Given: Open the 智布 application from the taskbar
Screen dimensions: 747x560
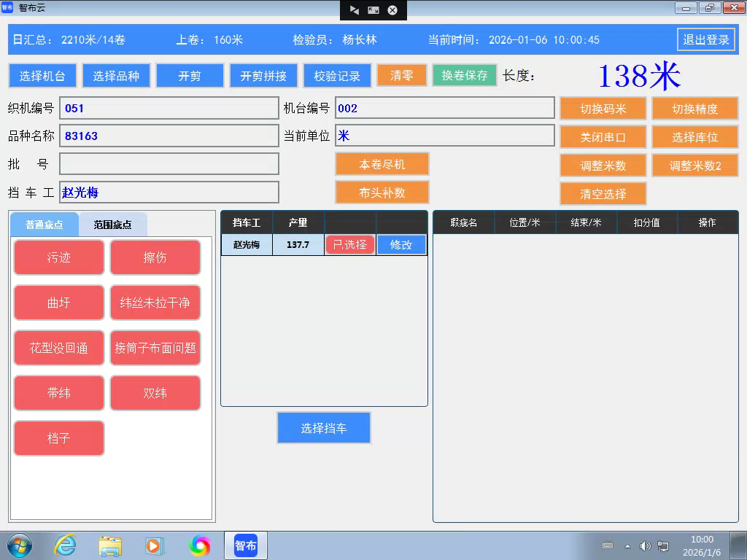Looking at the screenshot, I should pos(245,545).
